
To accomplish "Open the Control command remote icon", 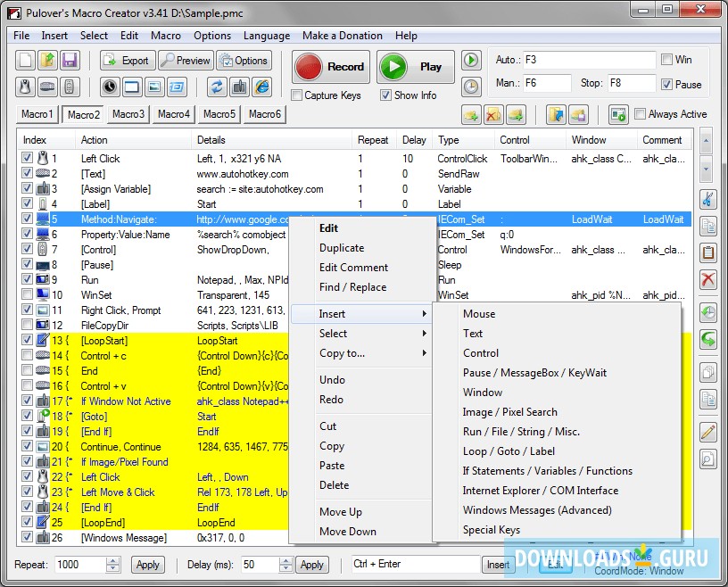I will (x=70, y=87).
